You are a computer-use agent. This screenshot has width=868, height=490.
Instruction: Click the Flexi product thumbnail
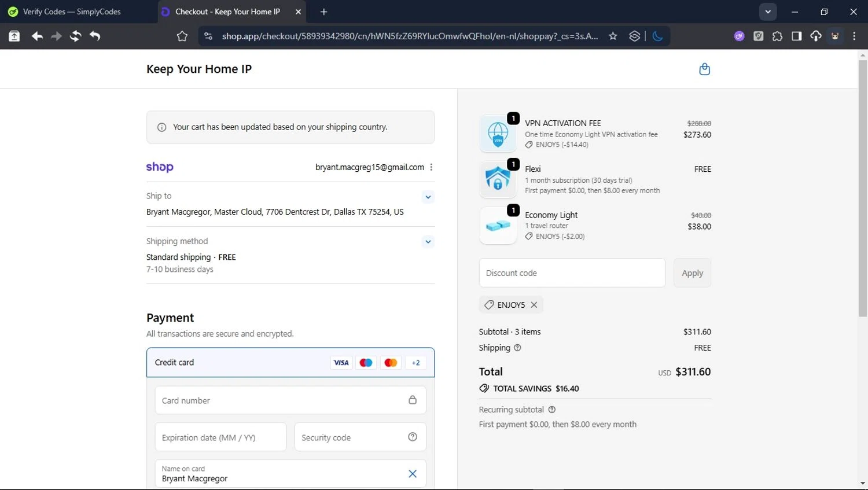click(498, 179)
